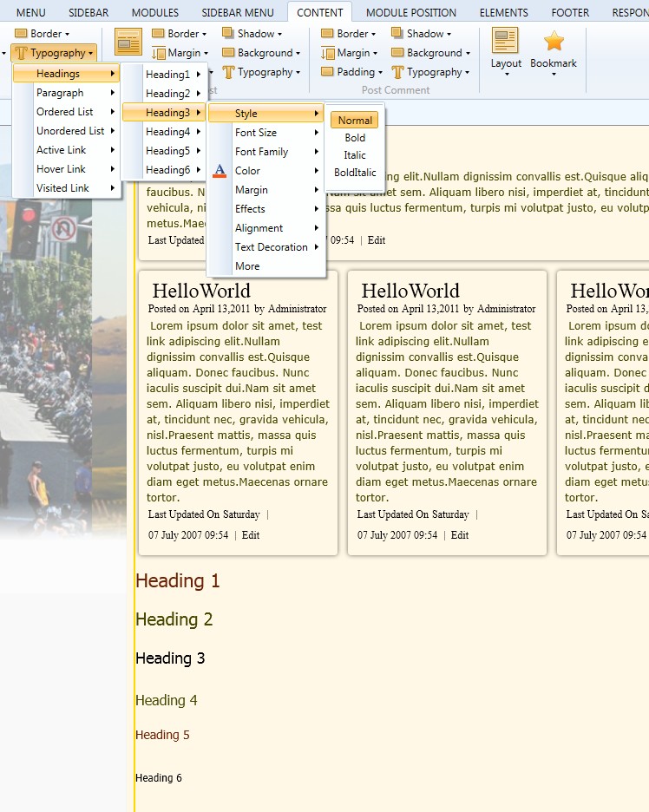Viewport: 649px width, 812px height.
Task: Switch to the FOOTER tab
Action: (x=570, y=13)
